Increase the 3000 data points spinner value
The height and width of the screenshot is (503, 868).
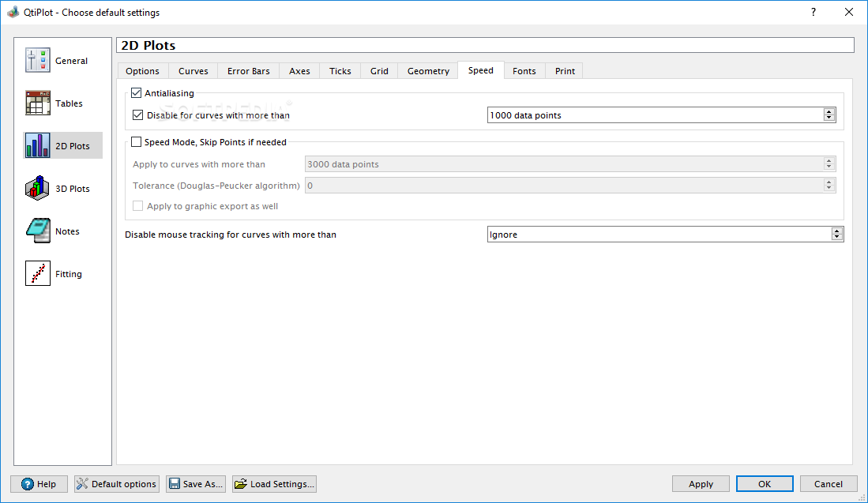tap(829, 161)
